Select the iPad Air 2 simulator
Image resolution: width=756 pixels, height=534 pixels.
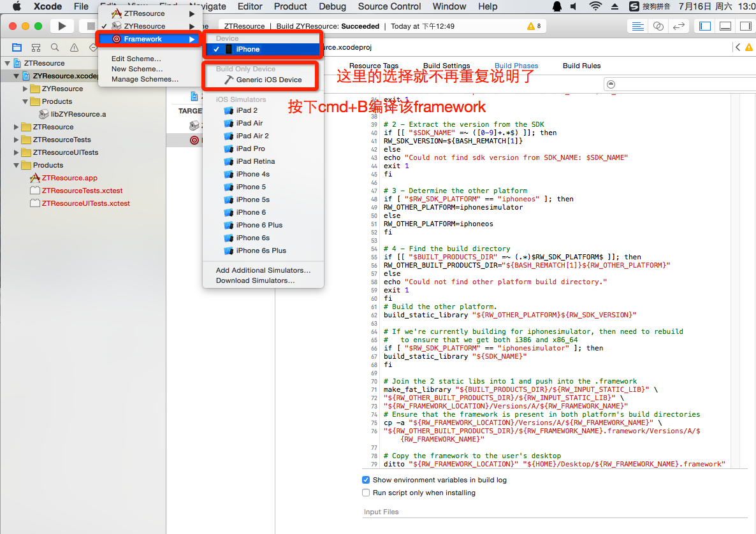click(263, 136)
